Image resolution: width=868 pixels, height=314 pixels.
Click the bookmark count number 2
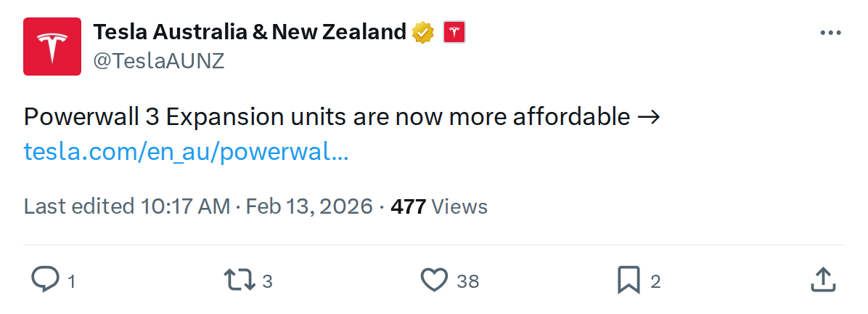click(x=655, y=281)
